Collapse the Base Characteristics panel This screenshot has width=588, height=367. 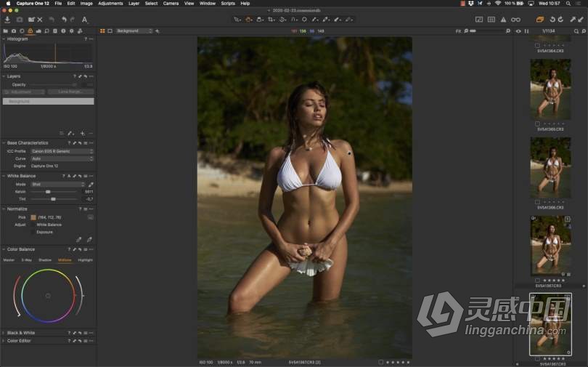click(x=4, y=143)
